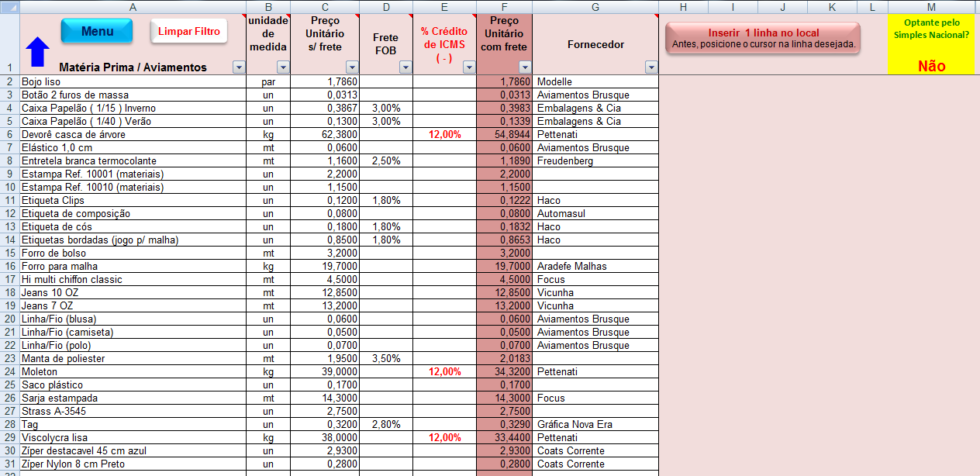Click the Limpar Filtro button
This screenshot has height=476, width=980.
pos(189,32)
